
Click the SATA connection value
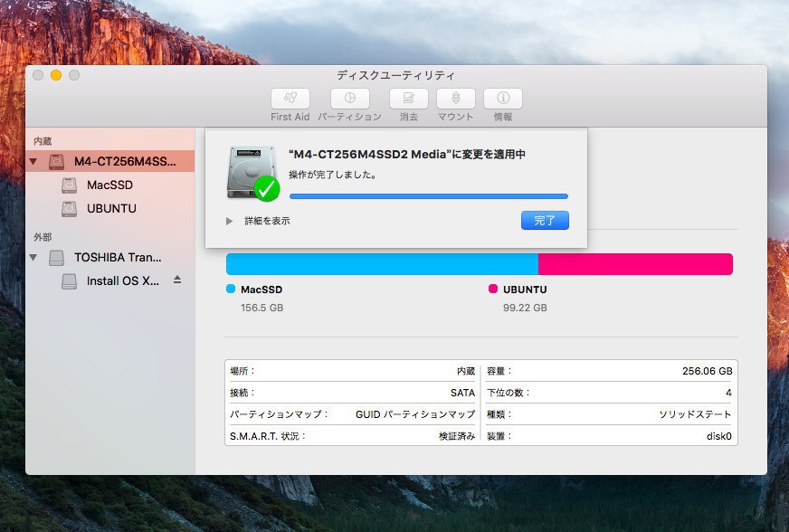point(463,393)
